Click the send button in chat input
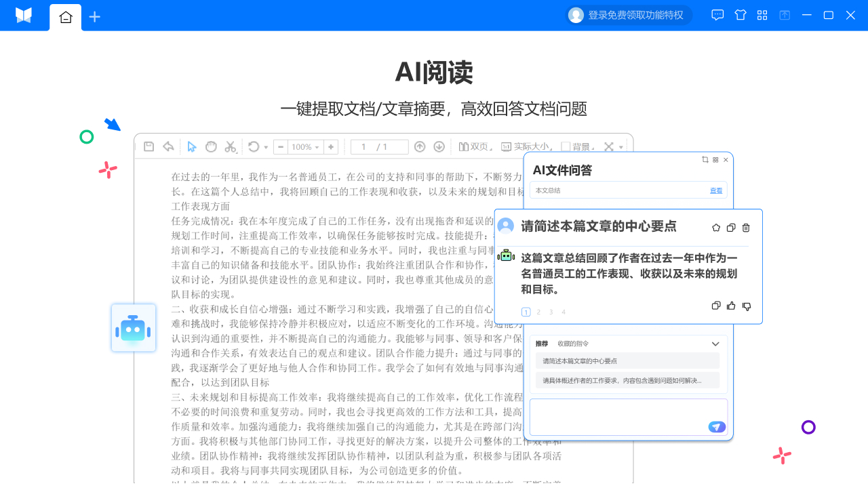 click(717, 427)
